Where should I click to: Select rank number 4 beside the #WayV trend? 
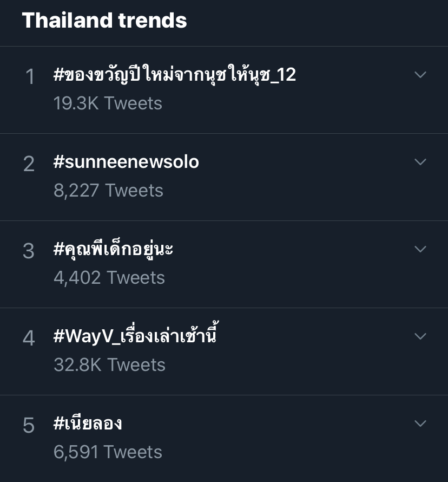(x=29, y=338)
